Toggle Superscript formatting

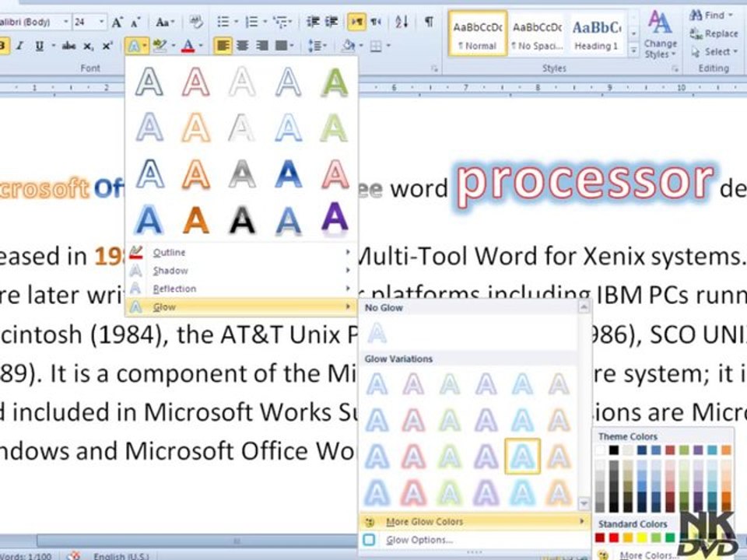tap(107, 46)
